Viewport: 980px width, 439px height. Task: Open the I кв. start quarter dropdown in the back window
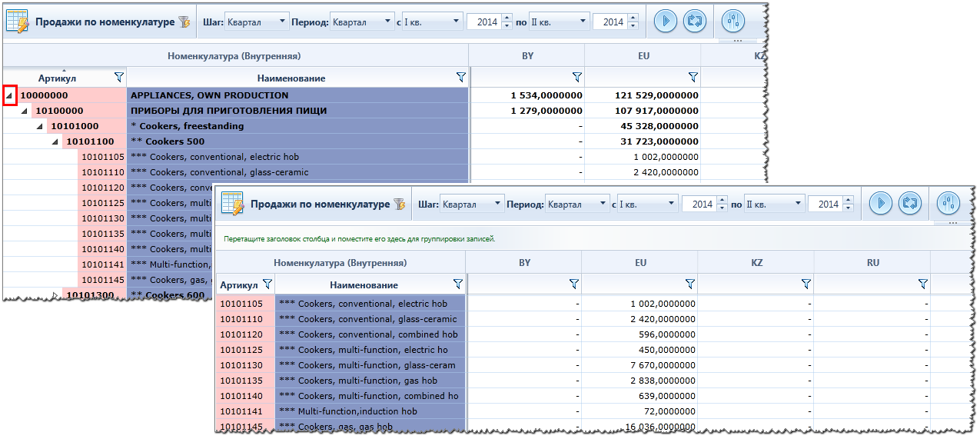point(456,22)
